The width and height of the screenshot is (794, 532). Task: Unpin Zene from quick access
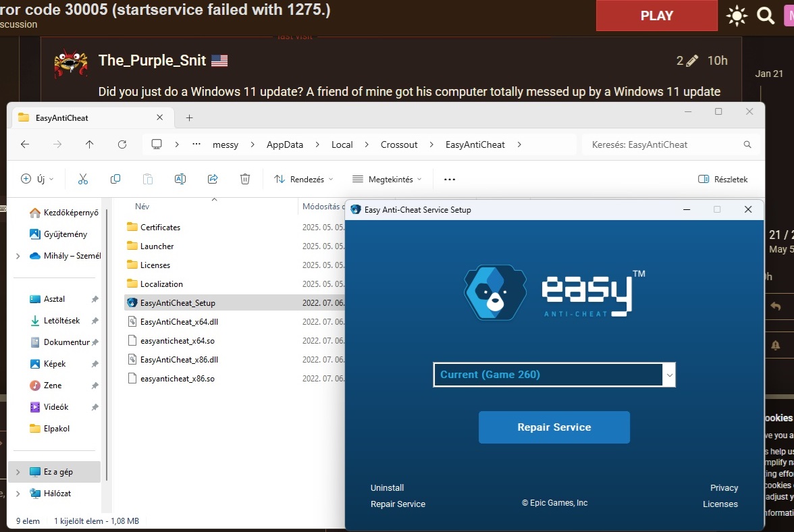click(x=95, y=385)
